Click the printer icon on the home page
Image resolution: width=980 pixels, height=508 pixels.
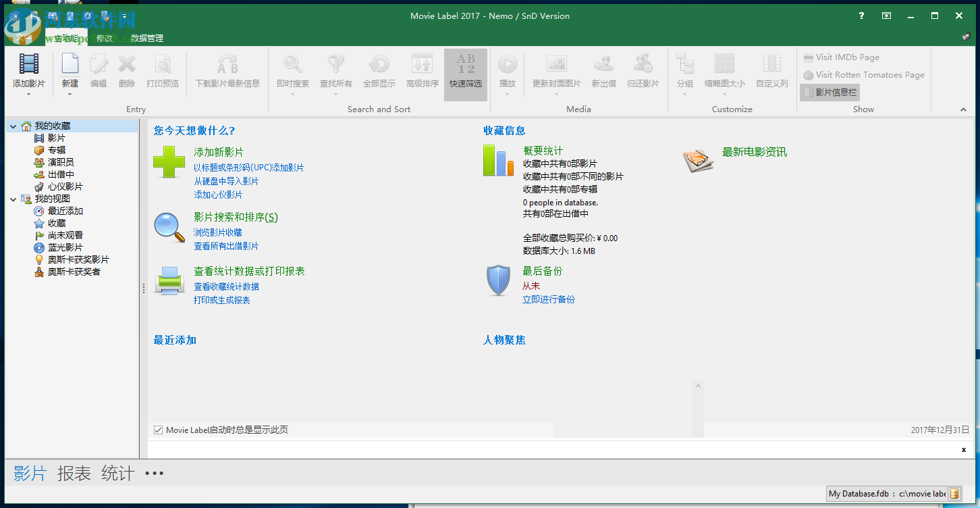(x=169, y=280)
